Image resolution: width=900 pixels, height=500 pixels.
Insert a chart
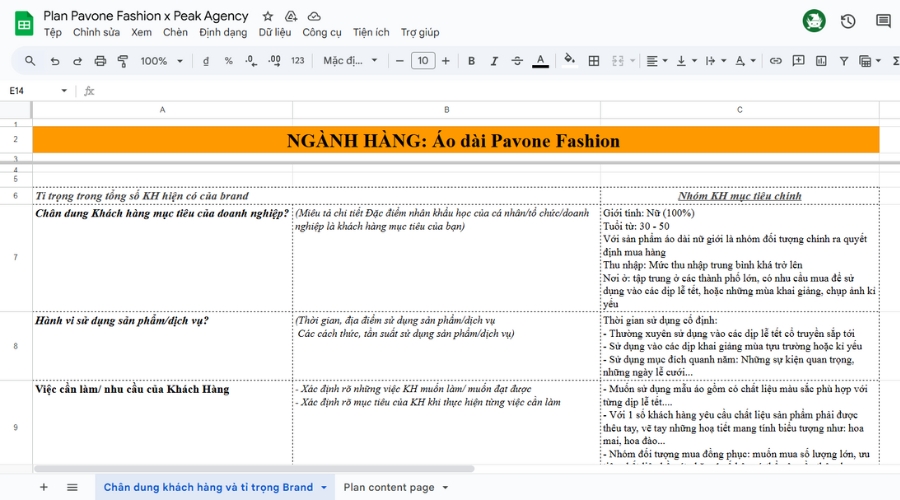click(x=821, y=61)
